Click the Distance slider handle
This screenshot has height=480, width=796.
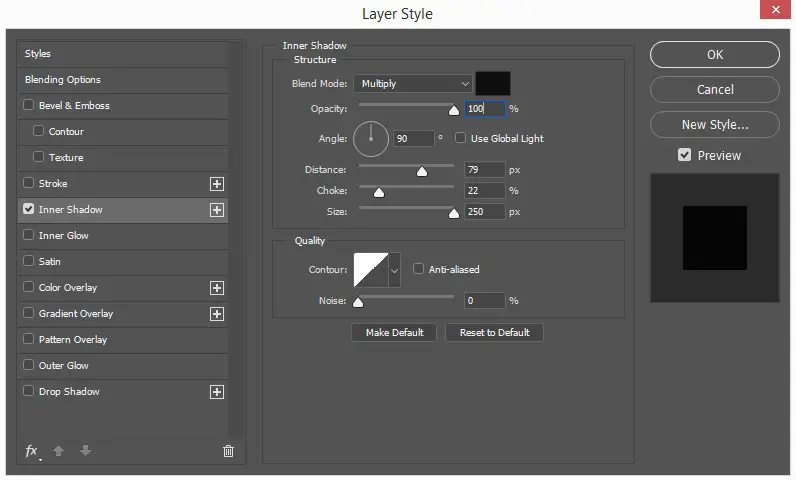(422, 172)
